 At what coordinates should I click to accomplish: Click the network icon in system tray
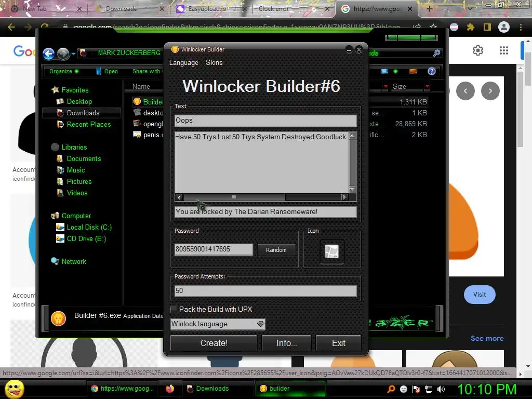(x=429, y=389)
